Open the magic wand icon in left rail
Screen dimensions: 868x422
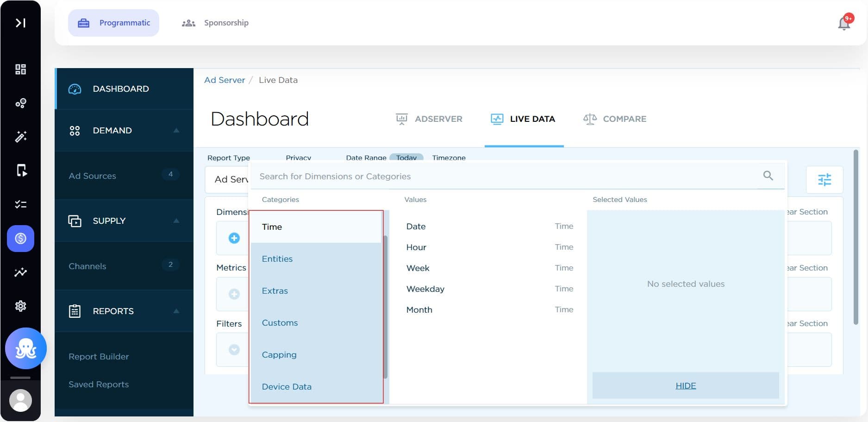click(20, 136)
